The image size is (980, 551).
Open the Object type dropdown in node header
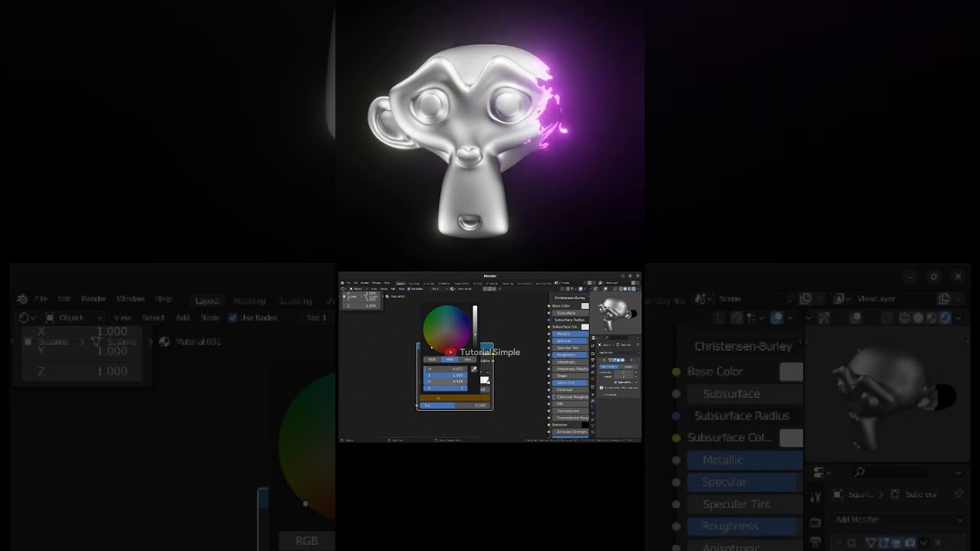pos(358,289)
